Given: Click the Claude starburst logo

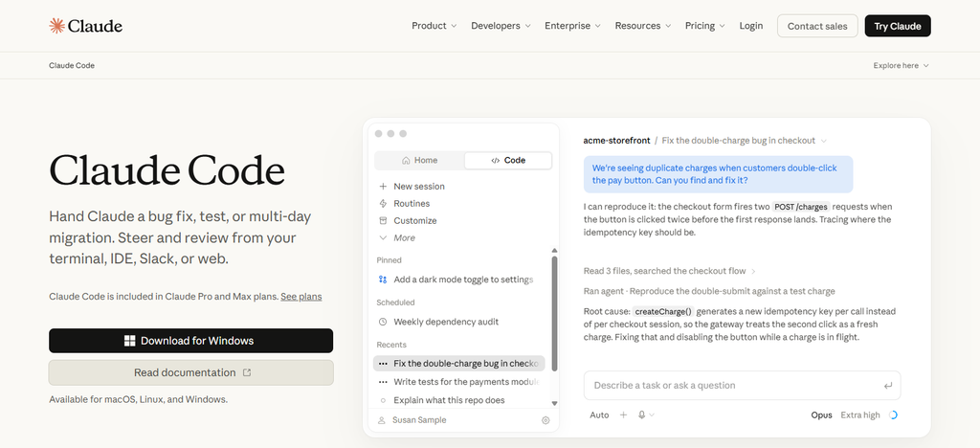Looking at the screenshot, I should point(56,26).
